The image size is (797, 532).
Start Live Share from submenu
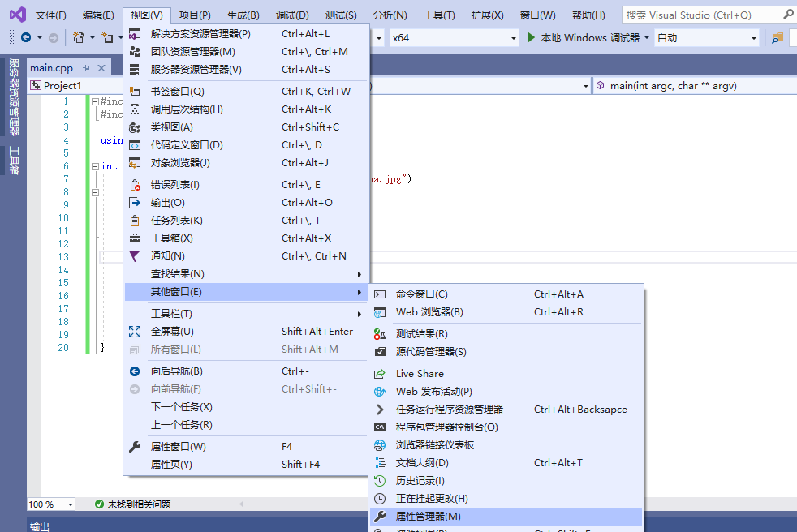[x=506, y=374]
